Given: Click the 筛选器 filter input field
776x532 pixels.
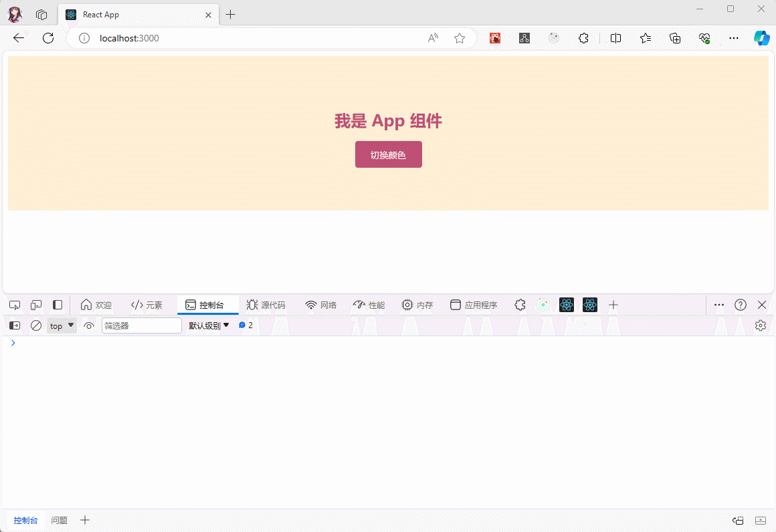Looking at the screenshot, I should tap(141, 325).
